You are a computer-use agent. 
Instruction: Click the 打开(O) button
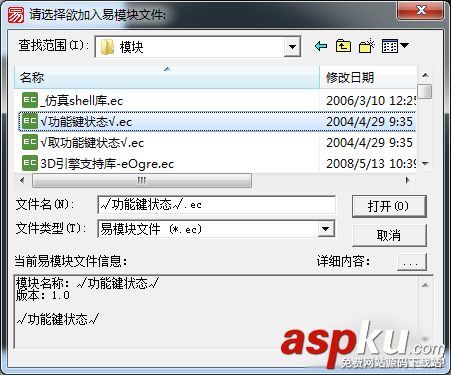point(389,206)
